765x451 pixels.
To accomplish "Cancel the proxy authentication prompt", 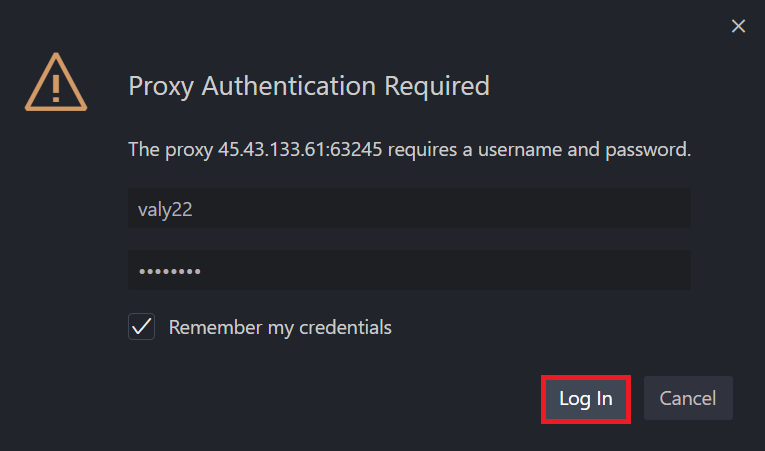I will (688, 398).
